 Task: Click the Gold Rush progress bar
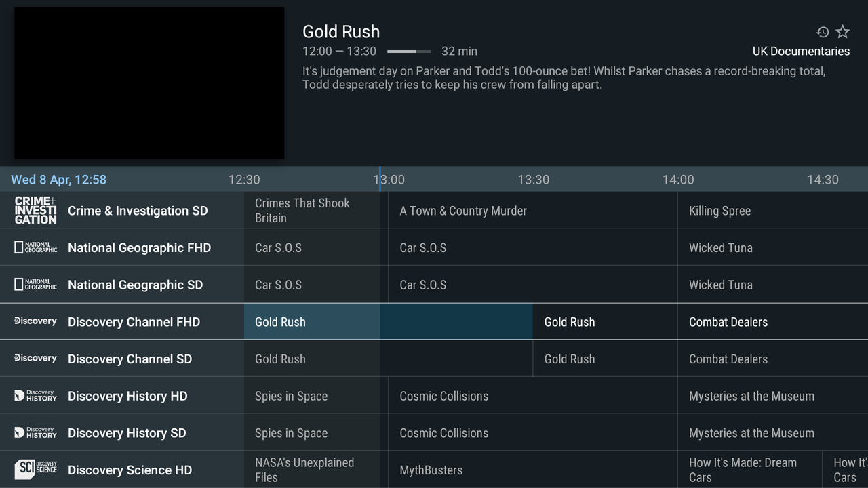(x=409, y=52)
